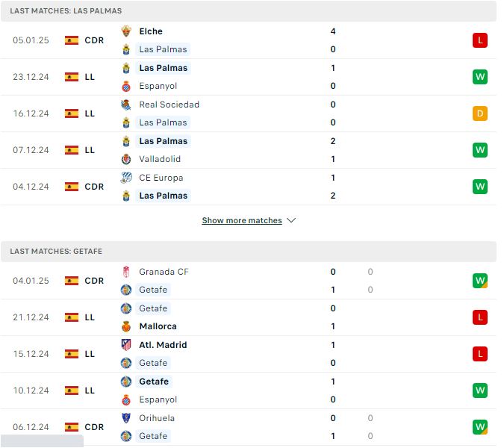Click orange D badge for Real Sociedad match

point(480,113)
